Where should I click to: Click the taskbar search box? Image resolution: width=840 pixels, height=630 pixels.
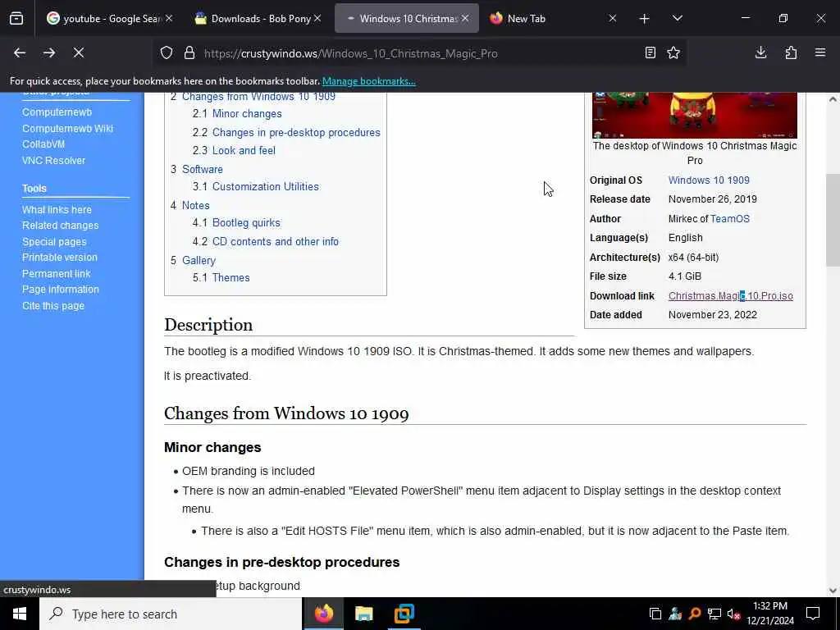click(x=171, y=614)
